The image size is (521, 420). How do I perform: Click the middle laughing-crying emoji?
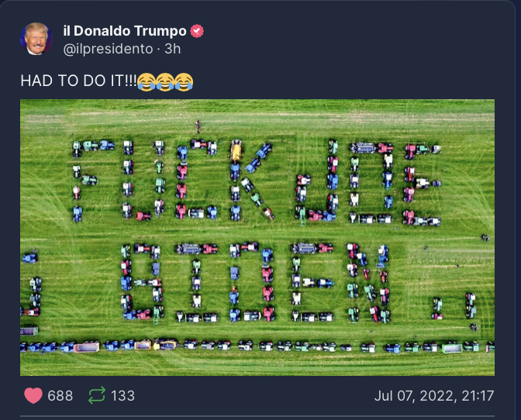click(x=165, y=81)
